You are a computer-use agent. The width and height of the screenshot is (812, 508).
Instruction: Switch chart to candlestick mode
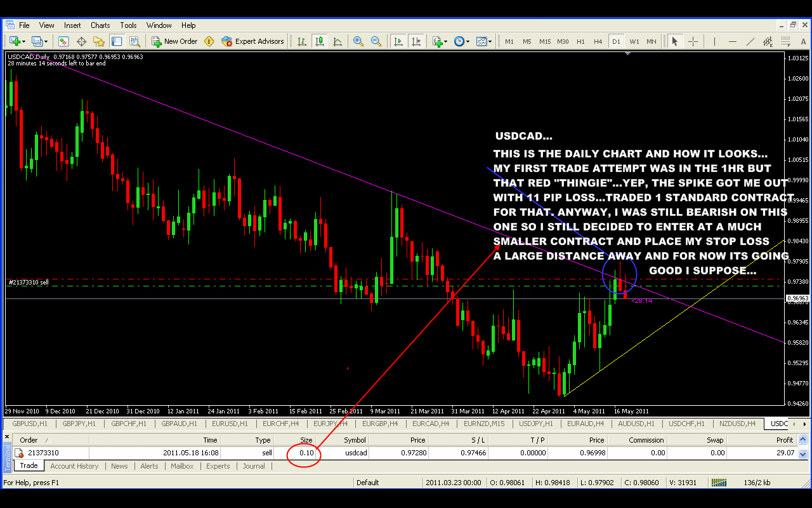320,41
